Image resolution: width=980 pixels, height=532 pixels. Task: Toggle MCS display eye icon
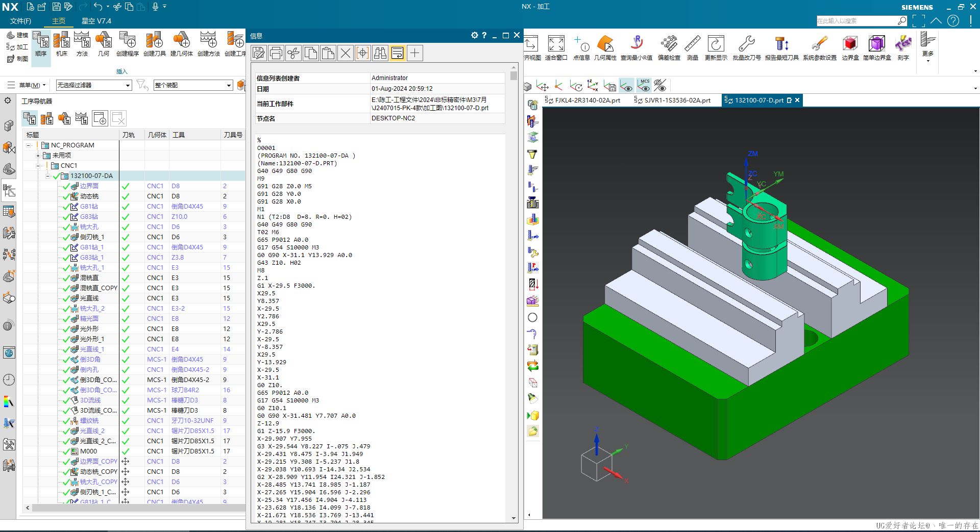(644, 86)
